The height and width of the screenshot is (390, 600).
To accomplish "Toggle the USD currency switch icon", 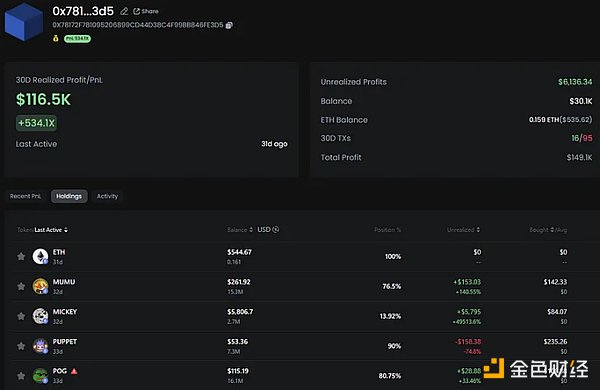I will click(x=276, y=230).
